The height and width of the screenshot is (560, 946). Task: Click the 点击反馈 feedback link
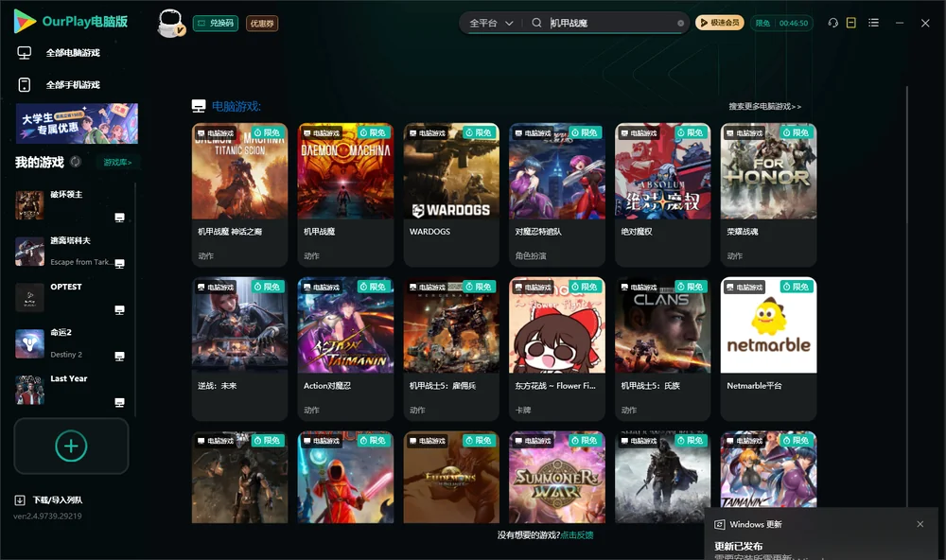point(577,534)
